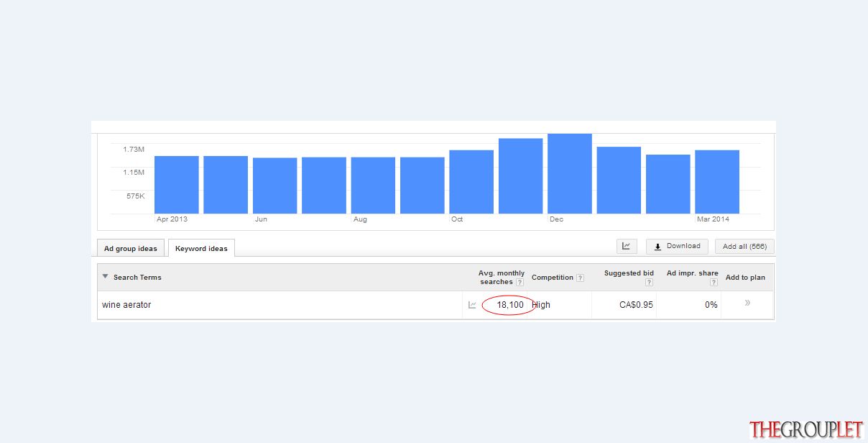
Task: Add wine aerator to plan via arrows
Action: point(747,303)
